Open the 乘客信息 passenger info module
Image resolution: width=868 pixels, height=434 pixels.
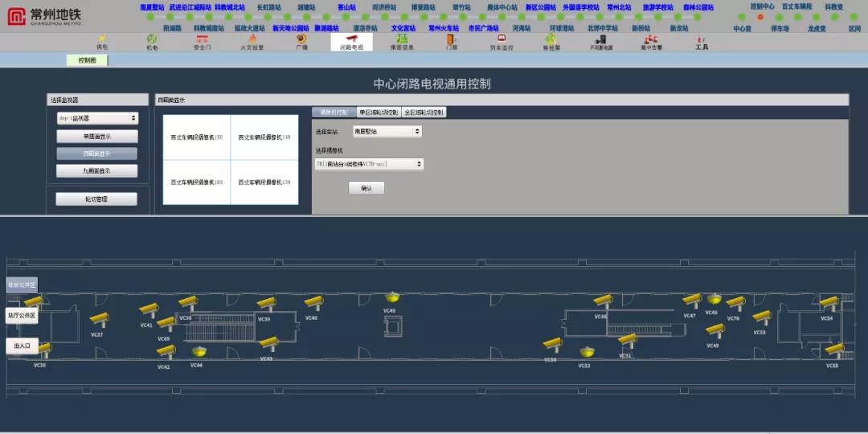coord(401,42)
